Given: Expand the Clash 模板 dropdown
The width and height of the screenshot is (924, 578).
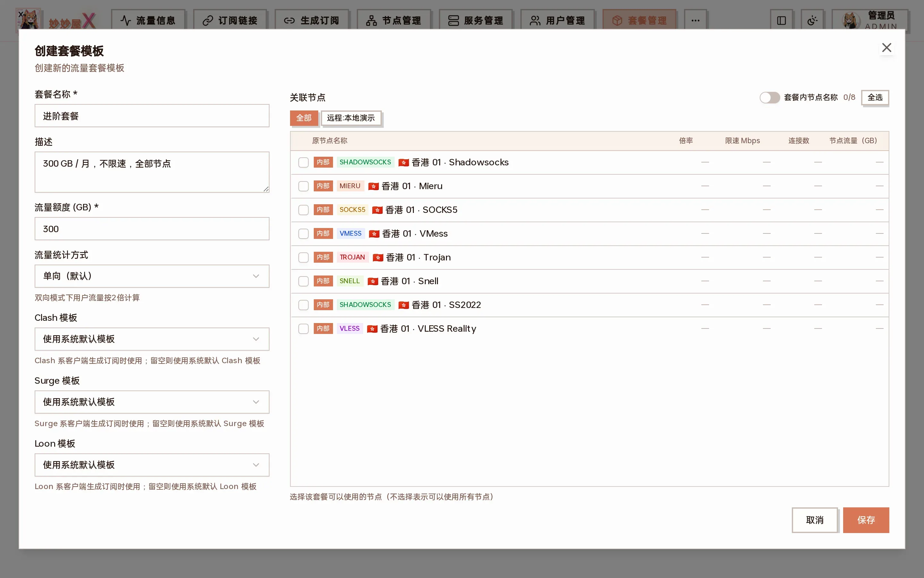Looking at the screenshot, I should [151, 339].
